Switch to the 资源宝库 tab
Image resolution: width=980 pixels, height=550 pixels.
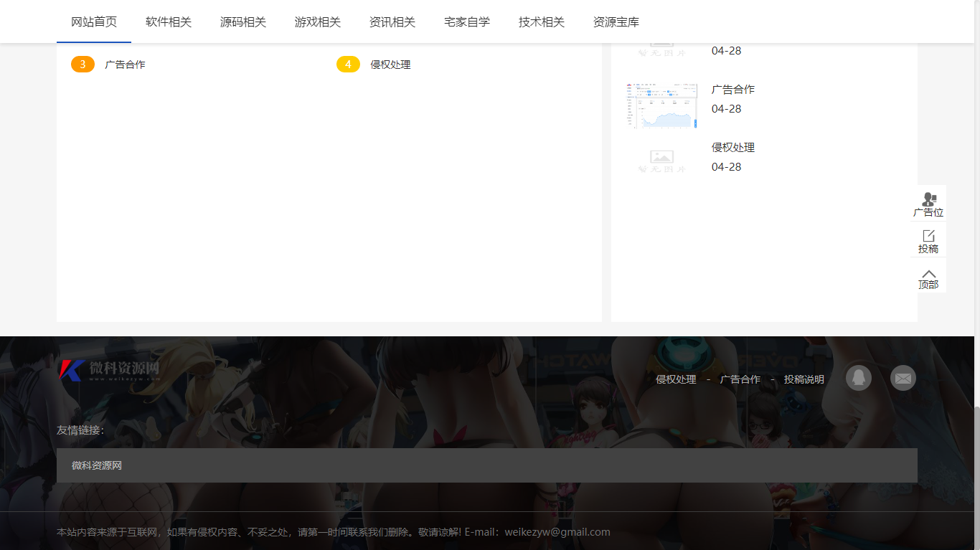click(x=615, y=22)
